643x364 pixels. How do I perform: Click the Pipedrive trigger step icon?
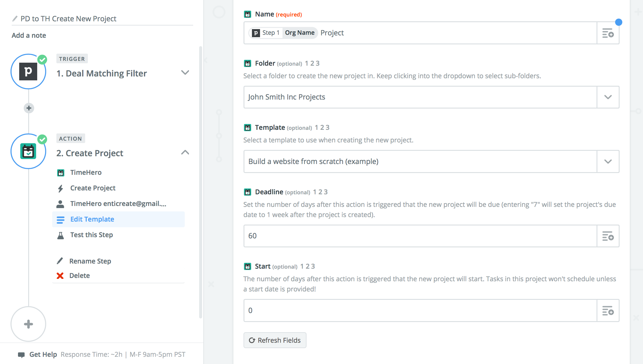point(28,72)
